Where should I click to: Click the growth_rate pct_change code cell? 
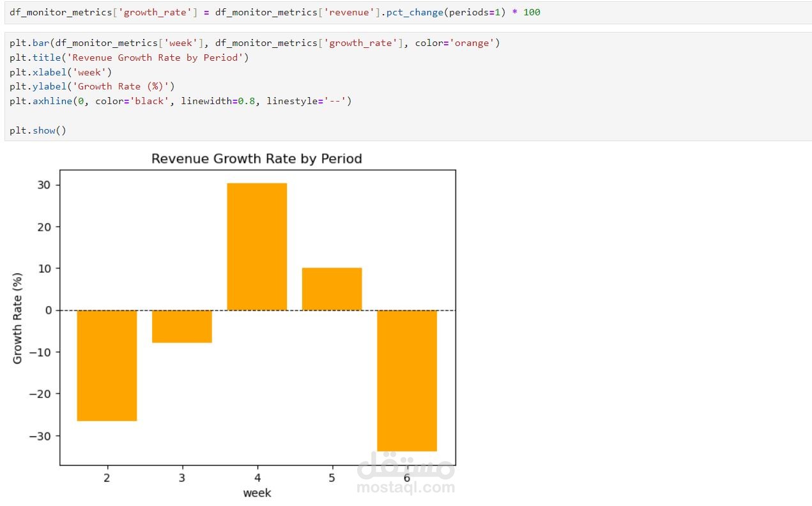275,12
